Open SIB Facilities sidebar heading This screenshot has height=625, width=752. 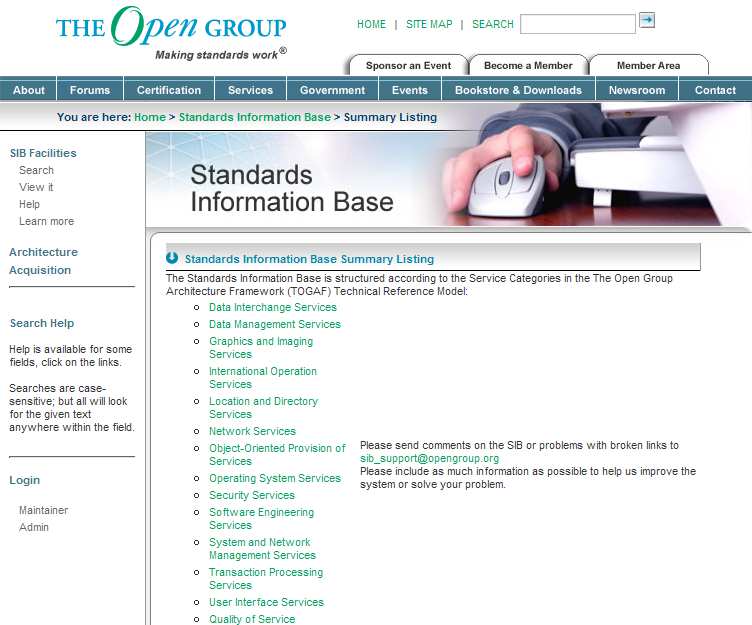point(43,153)
